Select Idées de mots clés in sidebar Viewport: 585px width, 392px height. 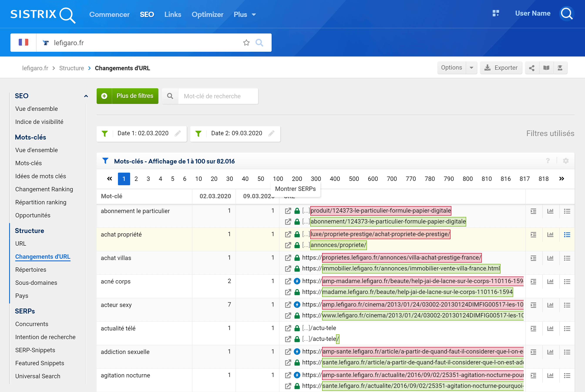pyautogui.click(x=40, y=177)
